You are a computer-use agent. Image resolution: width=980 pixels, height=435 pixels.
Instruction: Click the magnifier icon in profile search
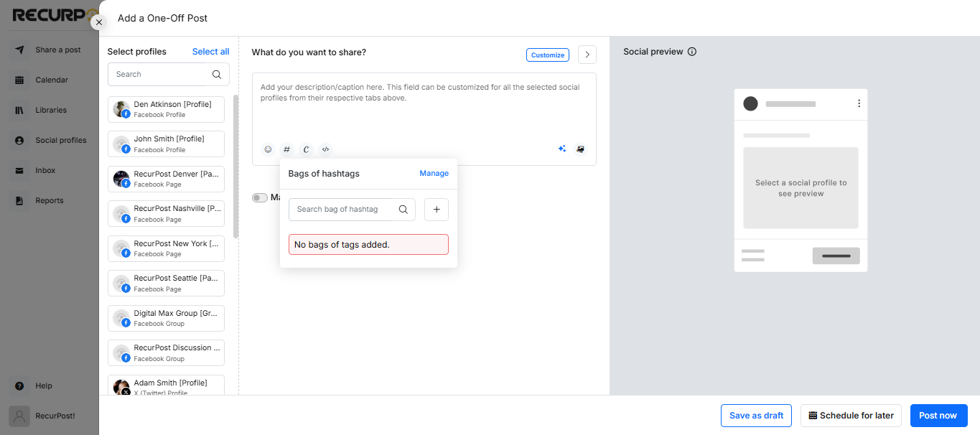(217, 74)
